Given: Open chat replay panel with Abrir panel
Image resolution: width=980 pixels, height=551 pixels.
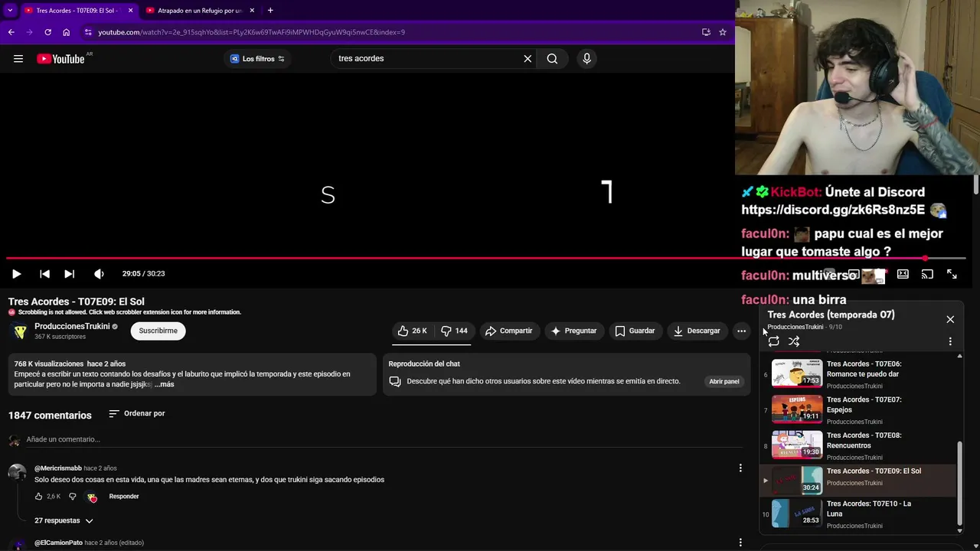Looking at the screenshot, I should (x=724, y=381).
